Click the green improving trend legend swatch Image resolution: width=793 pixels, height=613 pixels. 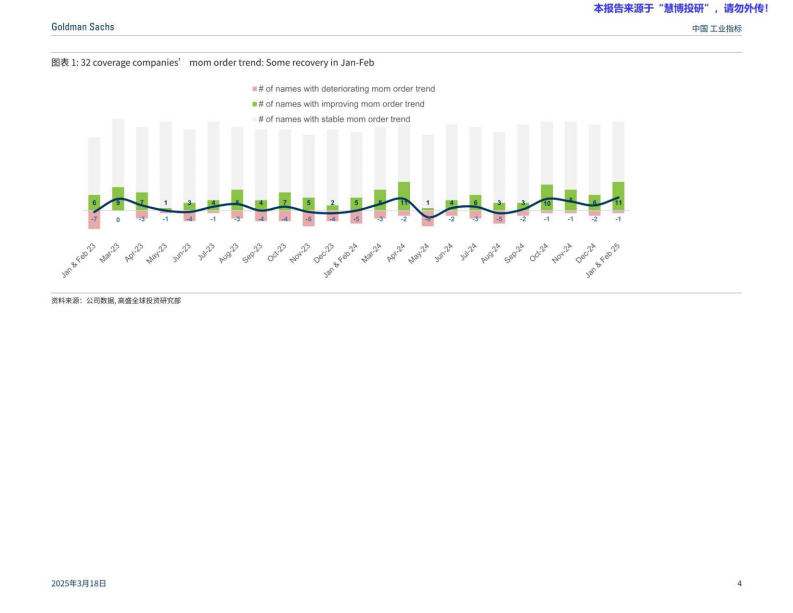(254, 104)
